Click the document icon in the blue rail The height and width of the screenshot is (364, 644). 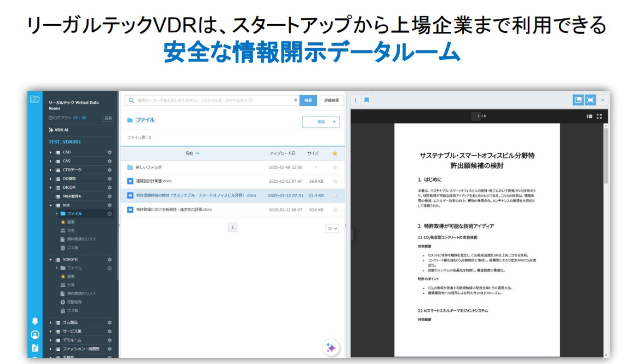35,348
